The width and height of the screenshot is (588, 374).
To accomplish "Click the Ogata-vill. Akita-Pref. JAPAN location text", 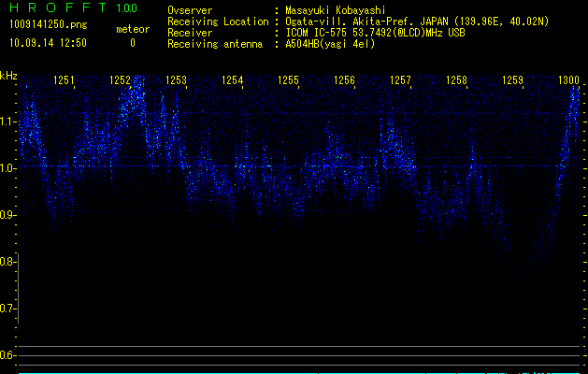I will 417,22.
